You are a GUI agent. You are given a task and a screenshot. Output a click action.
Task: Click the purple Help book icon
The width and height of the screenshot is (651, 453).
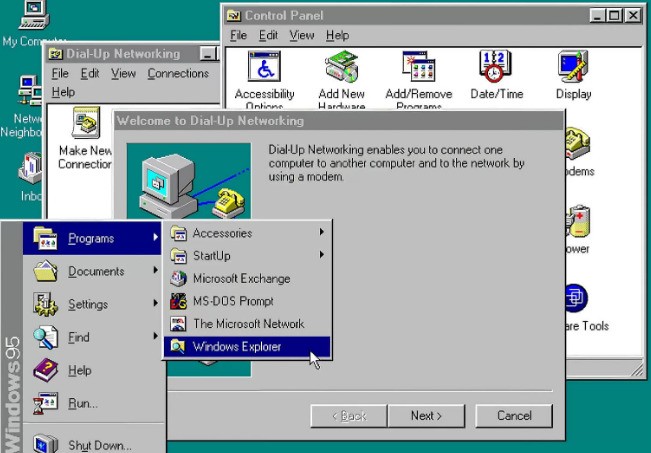(x=45, y=370)
